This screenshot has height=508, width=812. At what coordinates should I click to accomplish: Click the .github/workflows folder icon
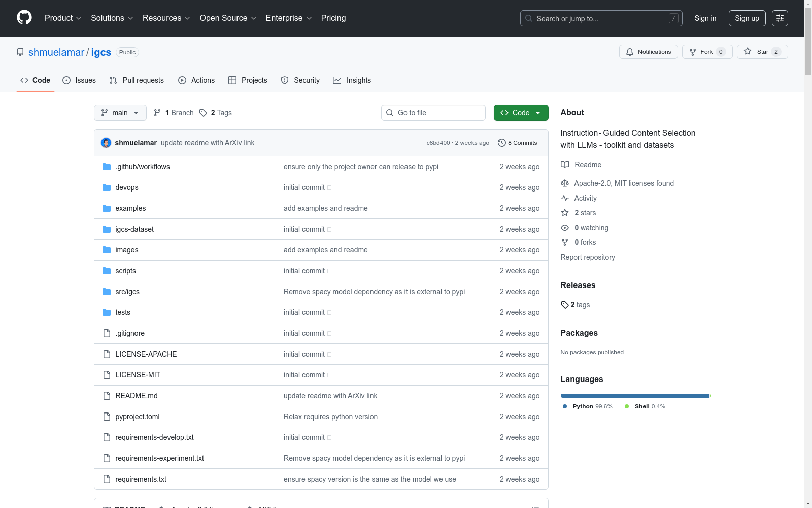click(x=107, y=167)
